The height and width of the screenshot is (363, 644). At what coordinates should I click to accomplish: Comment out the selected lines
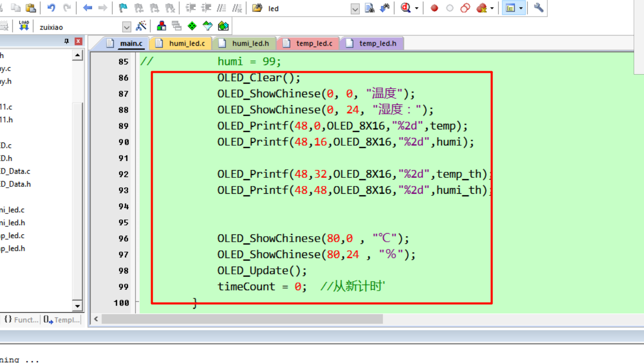[x=221, y=8]
